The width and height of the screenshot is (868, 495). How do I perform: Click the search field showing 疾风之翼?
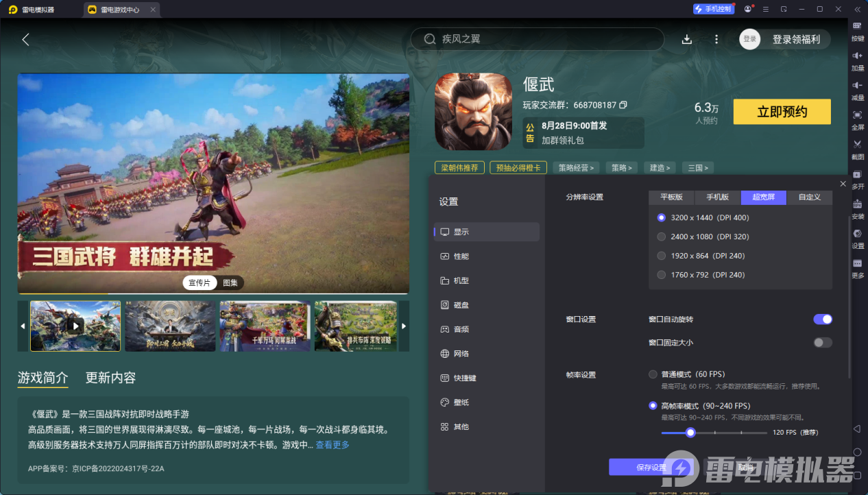pos(538,39)
